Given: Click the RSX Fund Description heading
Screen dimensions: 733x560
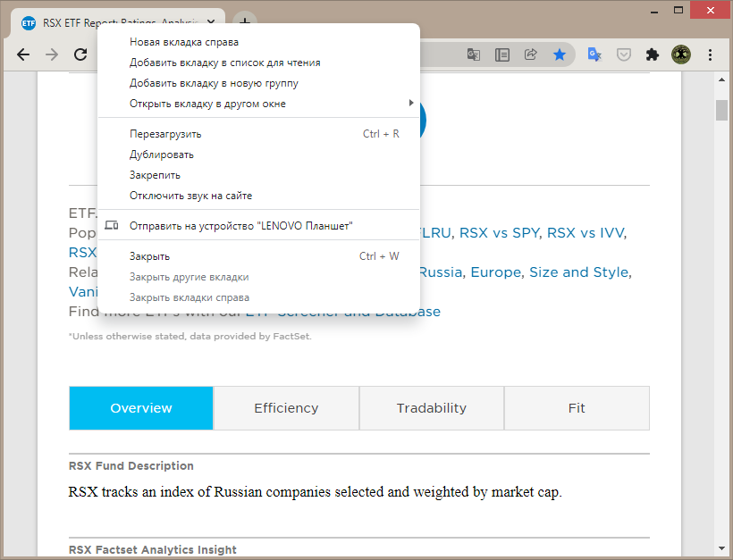Looking at the screenshot, I should (x=131, y=466).
